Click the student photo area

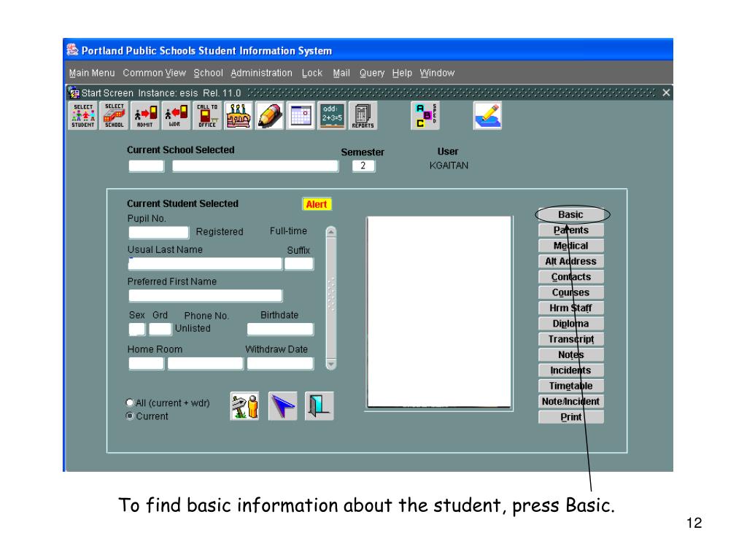tap(438, 313)
